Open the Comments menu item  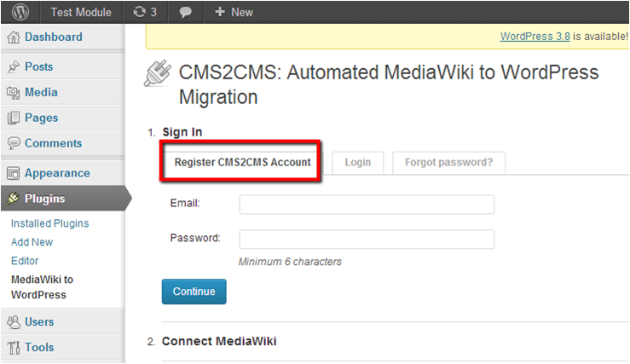[53, 143]
